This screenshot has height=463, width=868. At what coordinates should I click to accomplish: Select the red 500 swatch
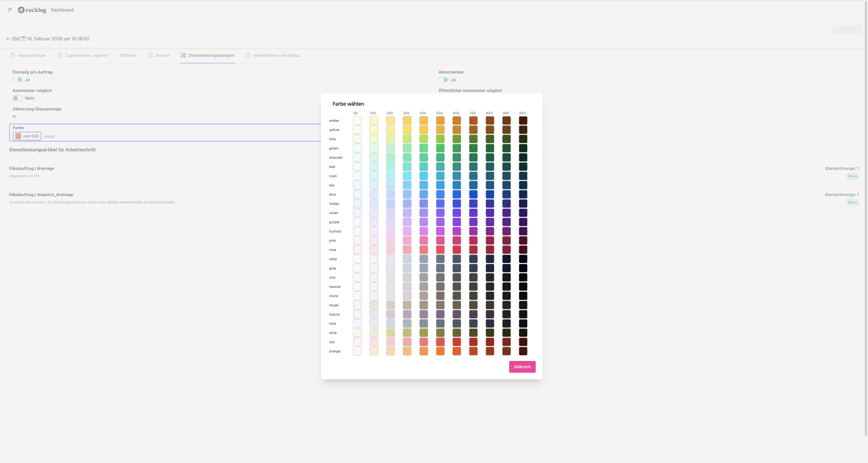(440, 342)
